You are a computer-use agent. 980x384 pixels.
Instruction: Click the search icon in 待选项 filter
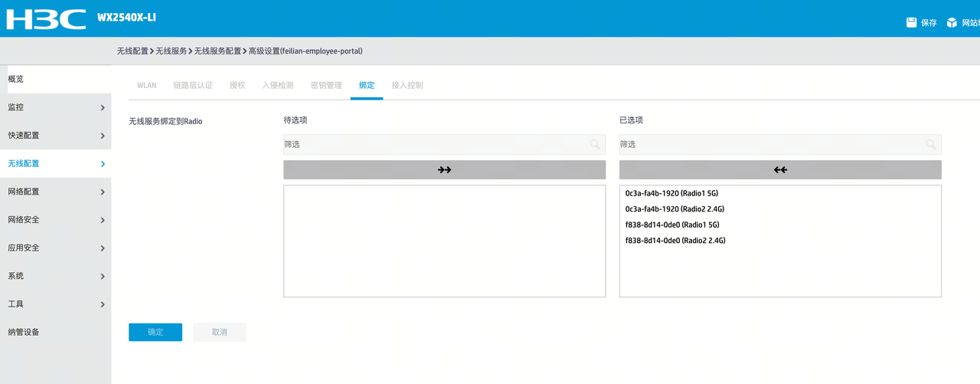coord(595,144)
